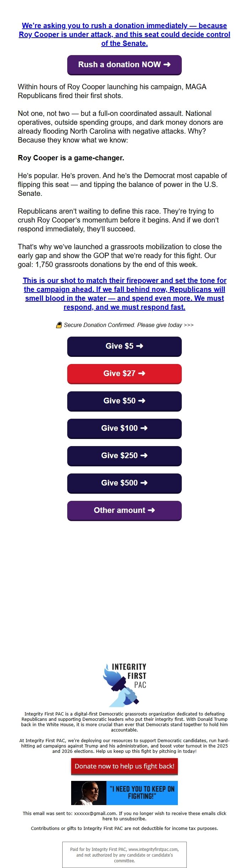The height and width of the screenshot is (868, 249).
Task: Click the "Paid for by" disclaimer box
Action: coord(124,855)
